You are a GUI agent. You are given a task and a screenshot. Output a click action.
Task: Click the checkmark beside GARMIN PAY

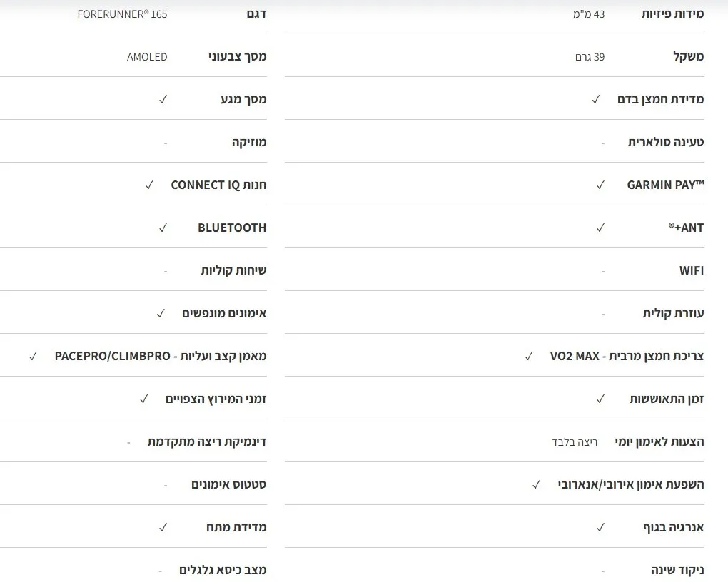(600, 185)
